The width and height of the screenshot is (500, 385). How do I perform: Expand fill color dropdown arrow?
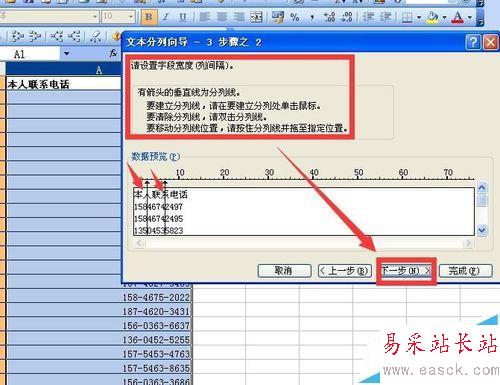tap(444, 17)
